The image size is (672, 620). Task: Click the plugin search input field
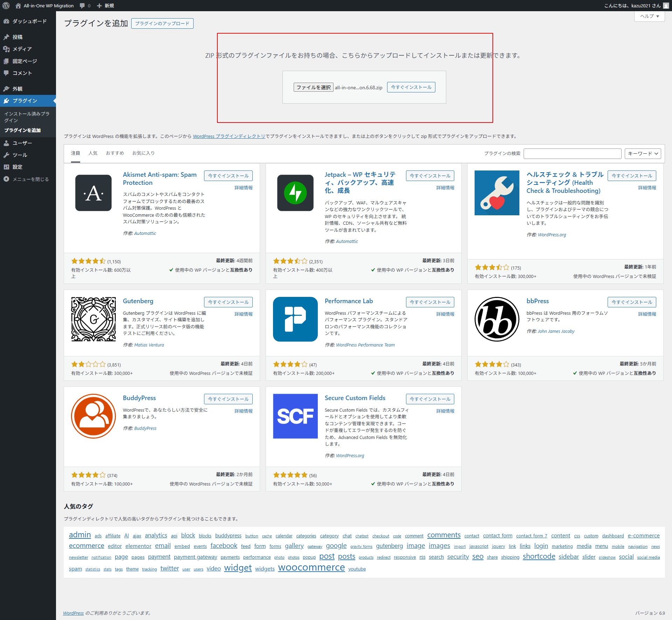tap(572, 153)
